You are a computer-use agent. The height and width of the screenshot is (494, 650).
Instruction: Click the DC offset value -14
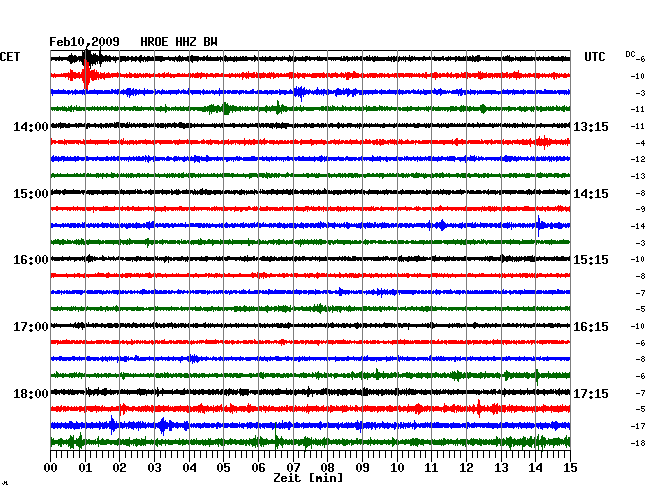tap(638, 226)
